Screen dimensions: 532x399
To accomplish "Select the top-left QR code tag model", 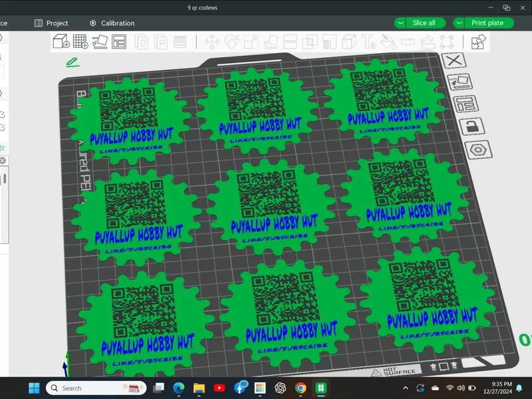I will [x=129, y=122].
